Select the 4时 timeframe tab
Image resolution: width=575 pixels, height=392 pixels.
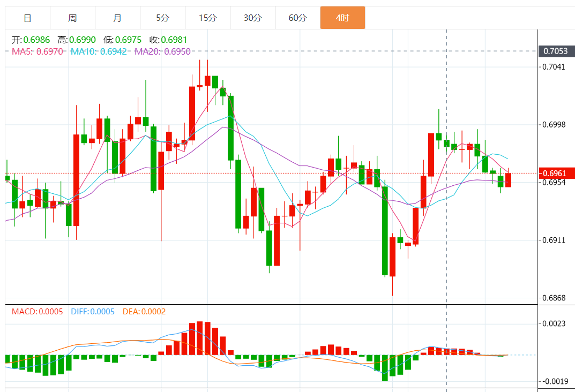click(x=342, y=18)
